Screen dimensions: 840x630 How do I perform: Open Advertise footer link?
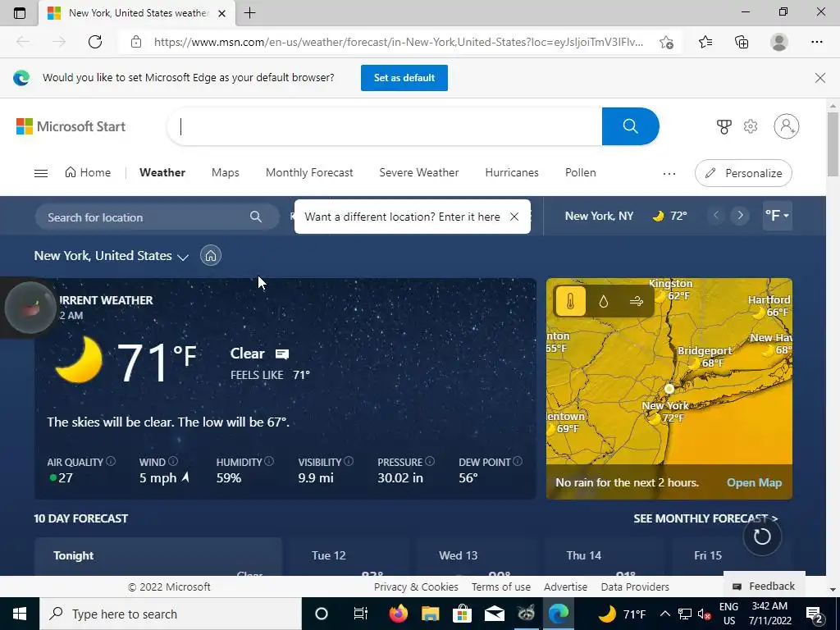pos(566,587)
